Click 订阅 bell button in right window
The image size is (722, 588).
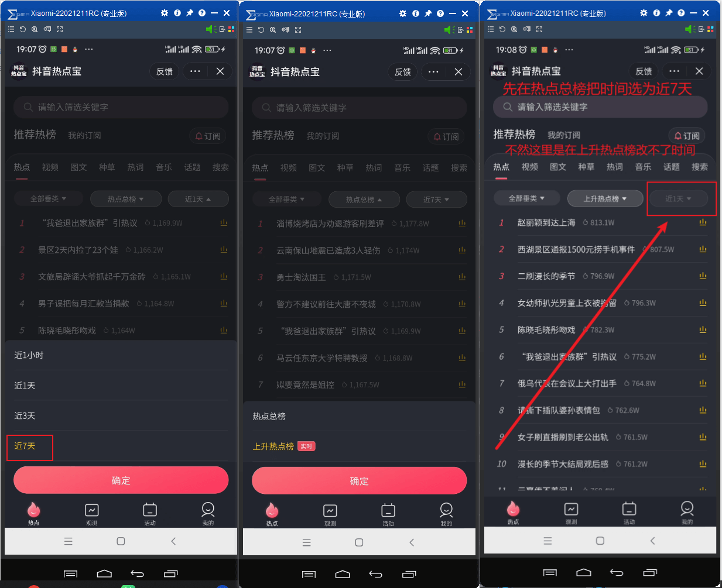point(687,136)
